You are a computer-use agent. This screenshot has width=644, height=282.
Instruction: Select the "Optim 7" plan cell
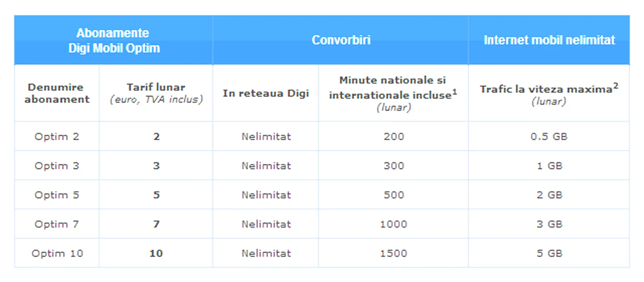pos(57,224)
